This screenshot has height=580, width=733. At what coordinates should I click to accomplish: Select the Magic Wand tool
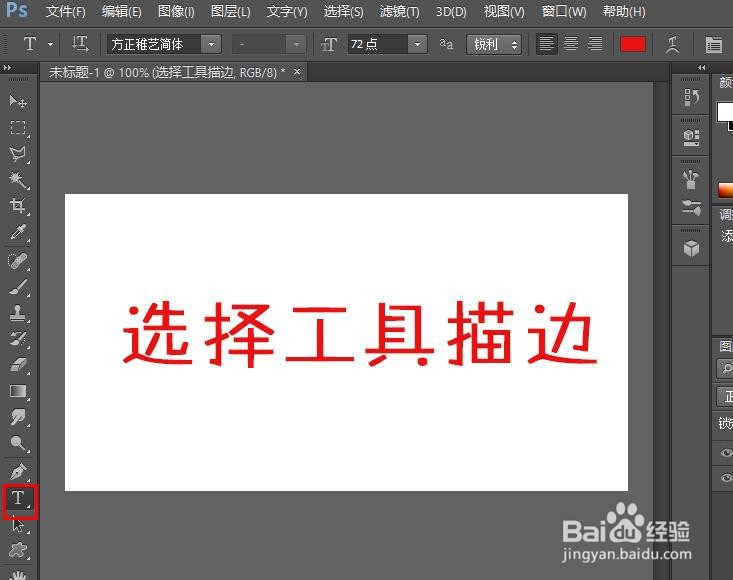18,179
